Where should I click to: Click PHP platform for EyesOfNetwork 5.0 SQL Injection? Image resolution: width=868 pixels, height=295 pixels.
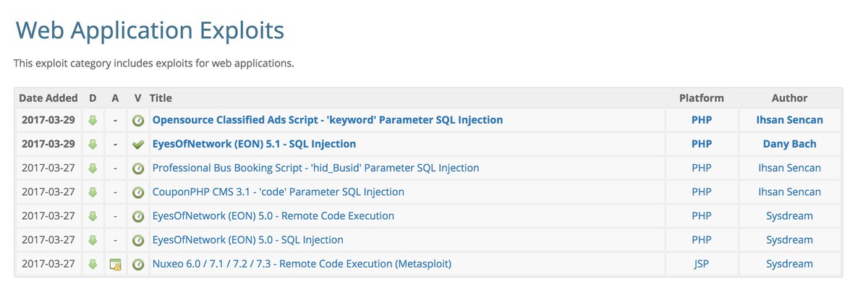point(702,239)
